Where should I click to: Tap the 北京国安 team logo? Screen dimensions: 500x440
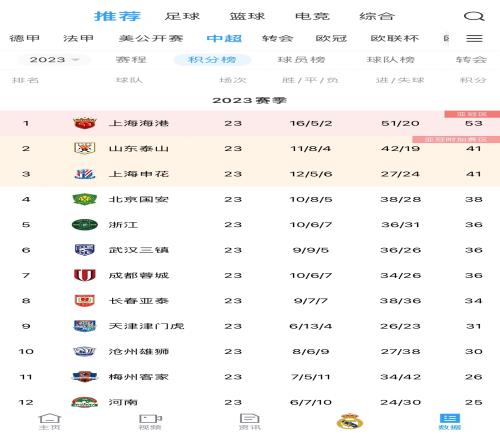84,199
